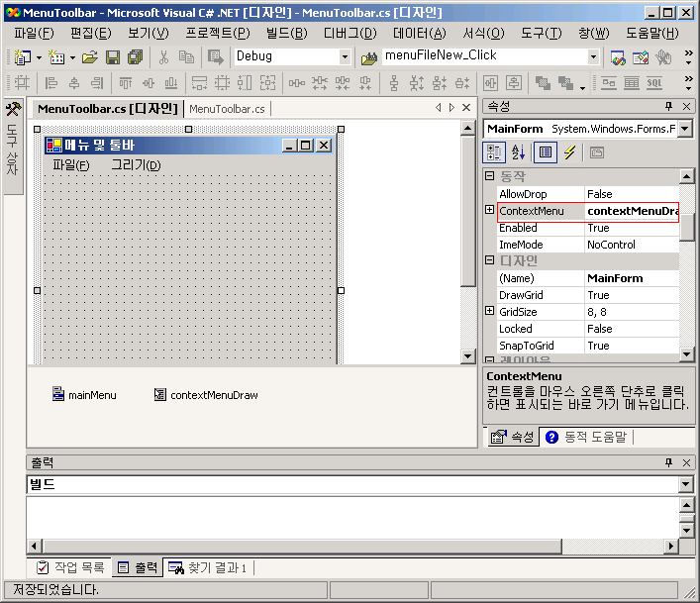Viewport: 700px width, 603px height.
Task: Pin the 출력 panel with pushpin
Action: pyautogui.click(x=668, y=462)
